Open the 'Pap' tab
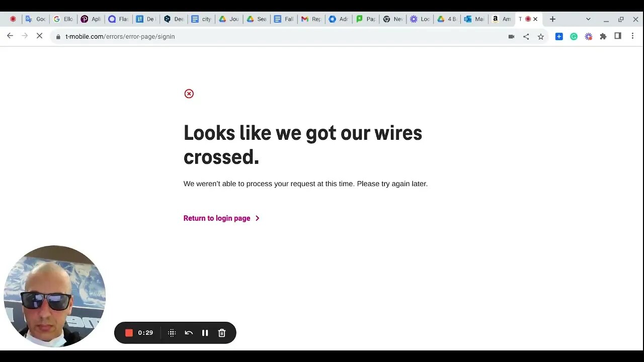Screen dimensions: 644x362 (366, 19)
